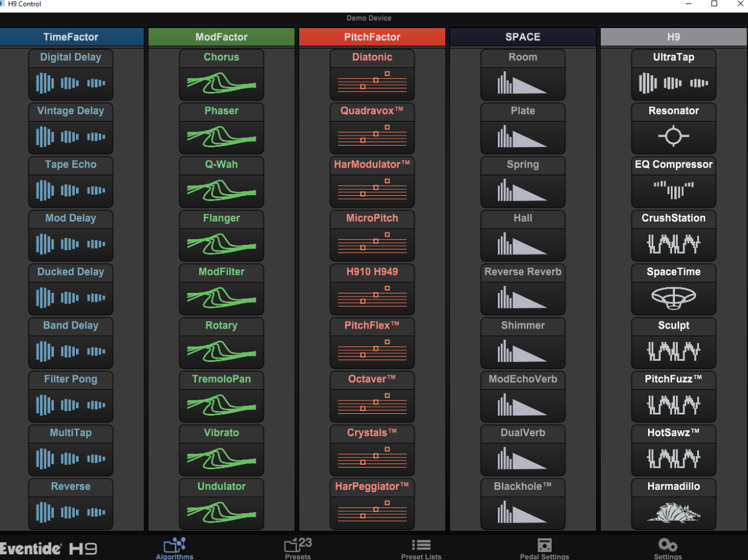This screenshot has height=560, width=748.
Task: Click the Diatonic pitch staff icon
Action: pyautogui.click(x=372, y=83)
